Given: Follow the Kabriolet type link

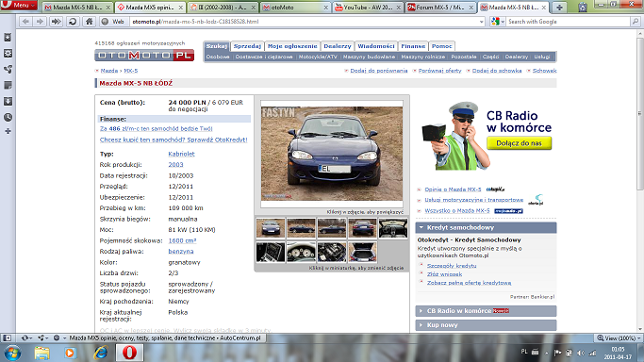Looking at the screenshot, I should point(181,154).
